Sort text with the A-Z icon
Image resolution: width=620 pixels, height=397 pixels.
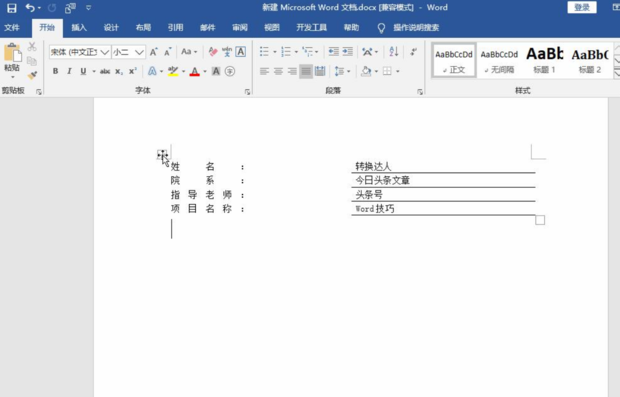(x=394, y=51)
